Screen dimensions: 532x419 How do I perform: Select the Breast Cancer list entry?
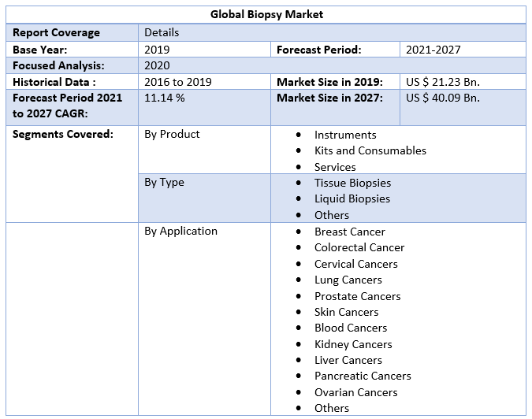(x=349, y=232)
